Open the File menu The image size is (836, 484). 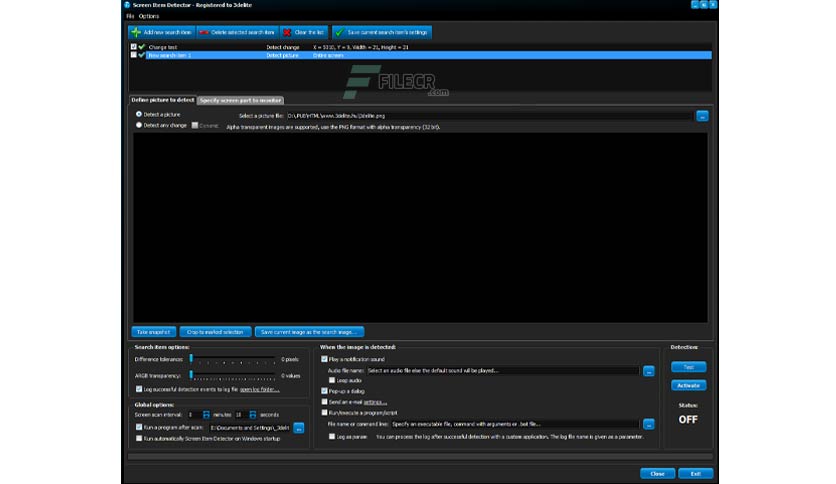click(130, 16)
